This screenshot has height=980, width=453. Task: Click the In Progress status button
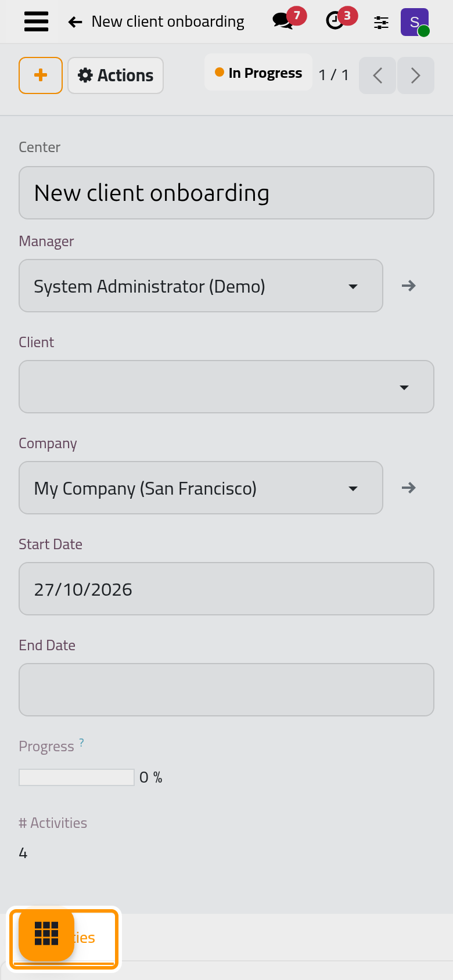[258, 73]
